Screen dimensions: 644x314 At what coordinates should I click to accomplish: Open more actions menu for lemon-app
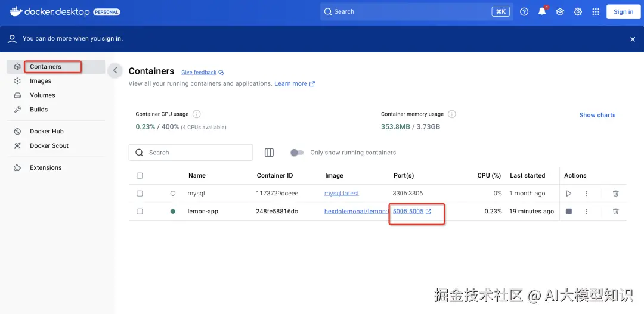tap(587, 212)
